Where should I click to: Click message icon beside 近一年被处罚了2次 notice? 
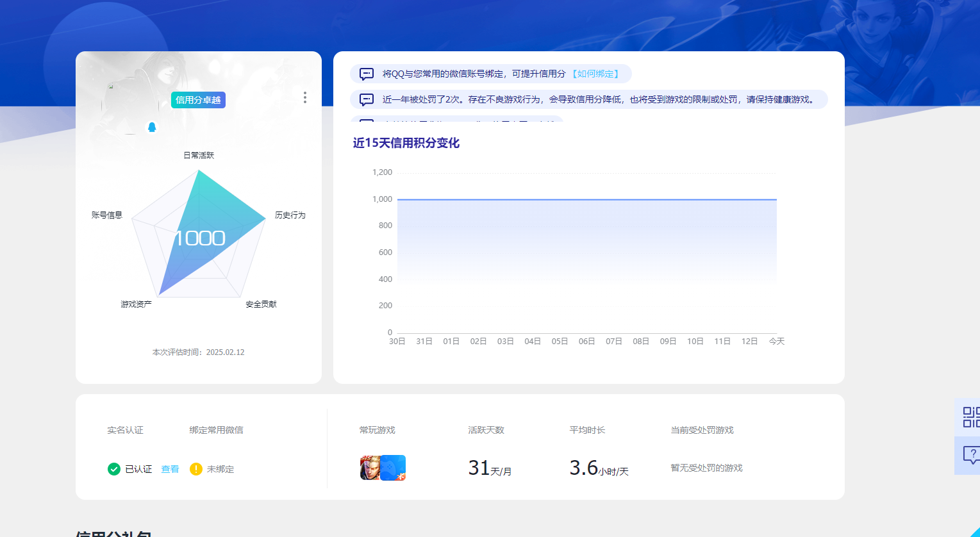[x=367, y=99]
